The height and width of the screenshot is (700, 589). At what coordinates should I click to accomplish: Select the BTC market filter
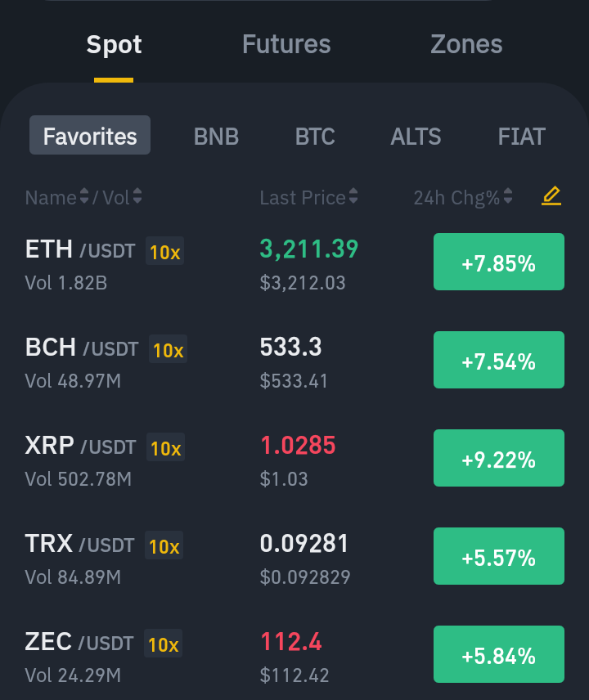pos(315,137)
